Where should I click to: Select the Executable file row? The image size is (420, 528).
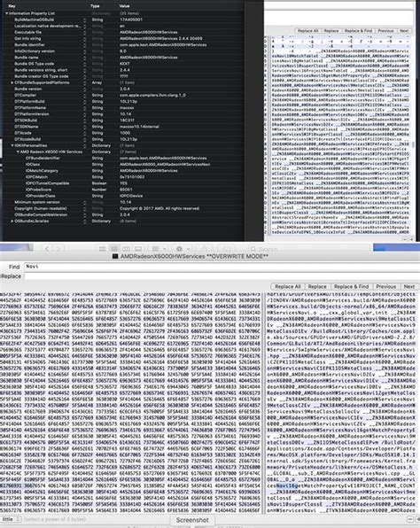point(124,32)
